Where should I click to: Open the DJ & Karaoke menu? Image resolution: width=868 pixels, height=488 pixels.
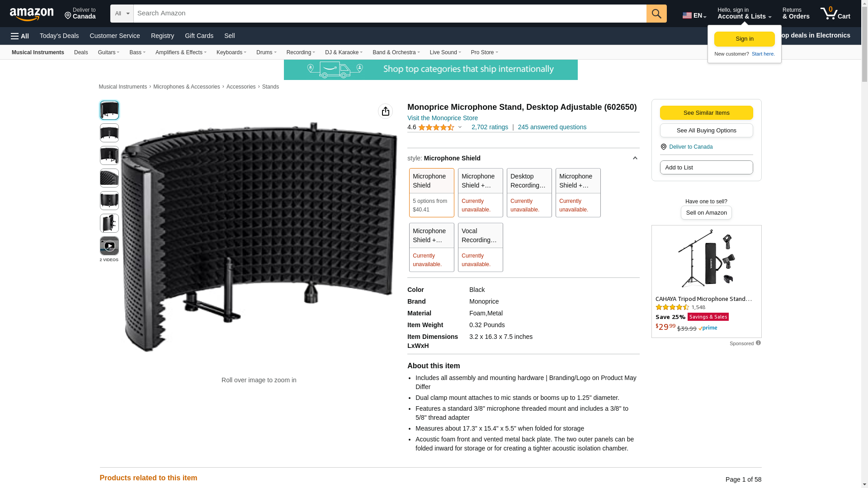344,52
